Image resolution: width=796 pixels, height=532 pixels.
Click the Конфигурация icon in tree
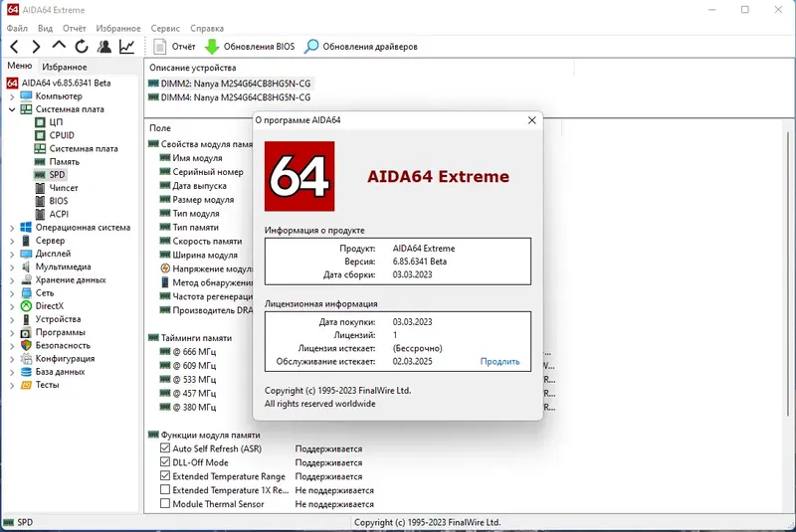pos(26,359)
